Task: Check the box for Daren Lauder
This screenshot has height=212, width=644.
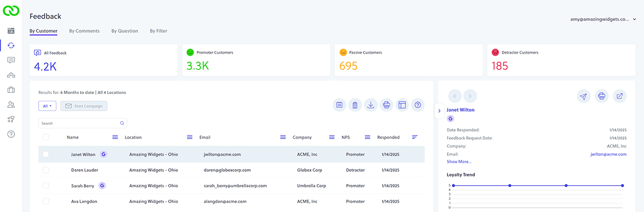Action: [46, 170]
